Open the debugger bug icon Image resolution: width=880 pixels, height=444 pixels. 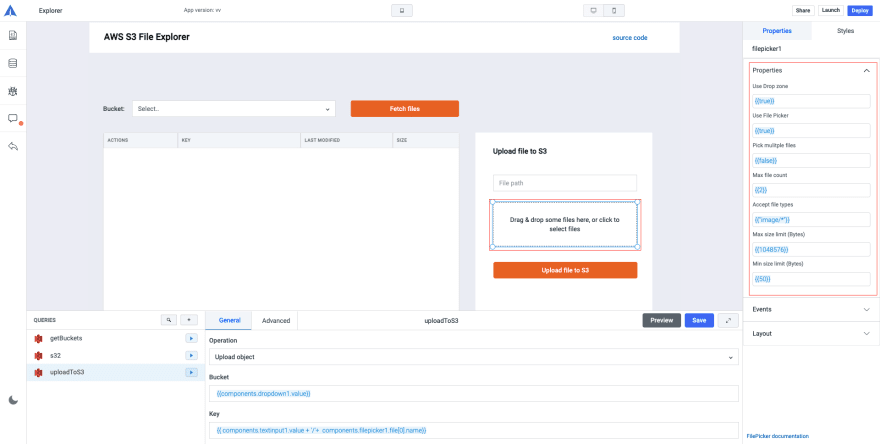click(x=13, y=91)
